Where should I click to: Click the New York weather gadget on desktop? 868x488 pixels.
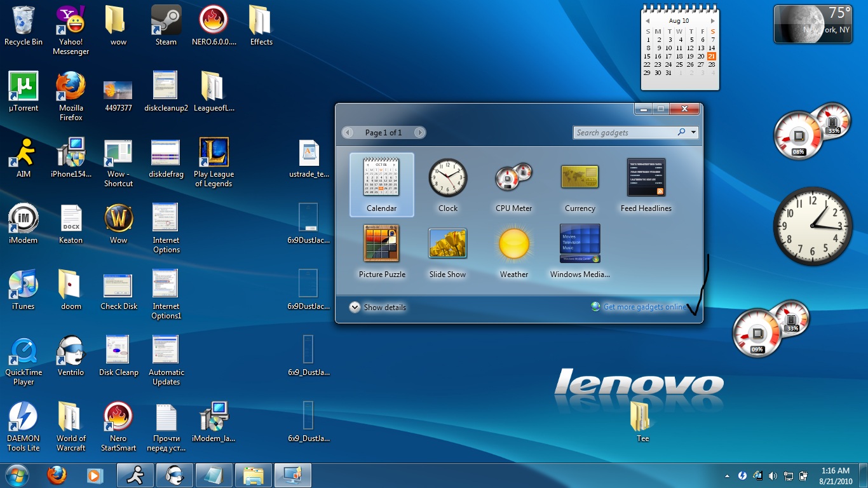point(813,24)
